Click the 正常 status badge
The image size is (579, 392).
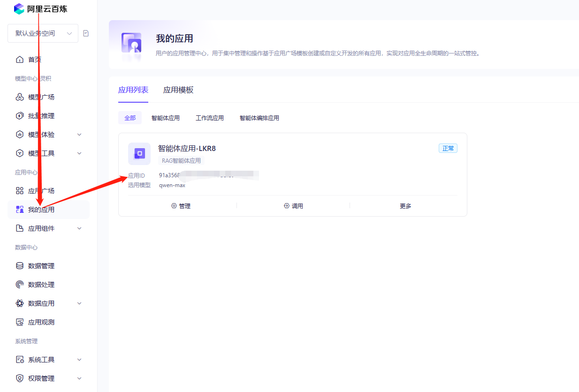click(448, 148)
